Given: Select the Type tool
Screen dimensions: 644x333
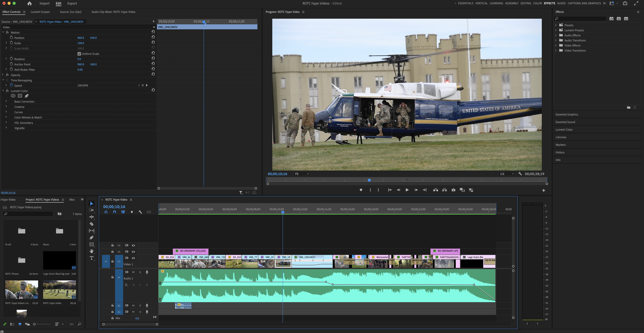Looking at the screenshot, I should pyautogui.click(x=92, y=258).
